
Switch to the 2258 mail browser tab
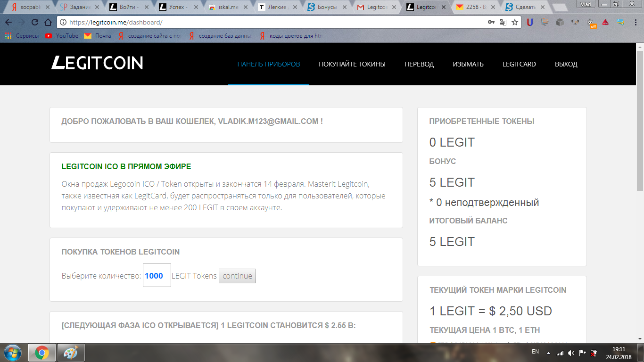tap(474, 8)
